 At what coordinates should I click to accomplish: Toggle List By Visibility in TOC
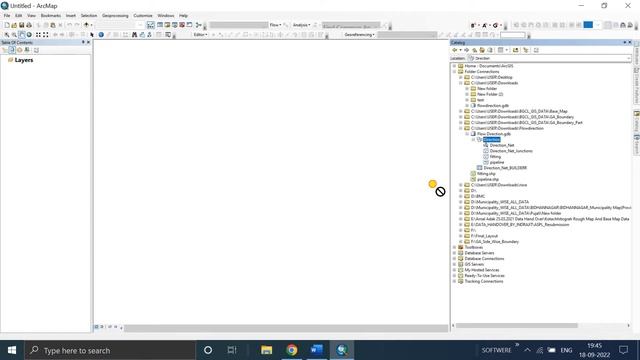tap(20, 50)
